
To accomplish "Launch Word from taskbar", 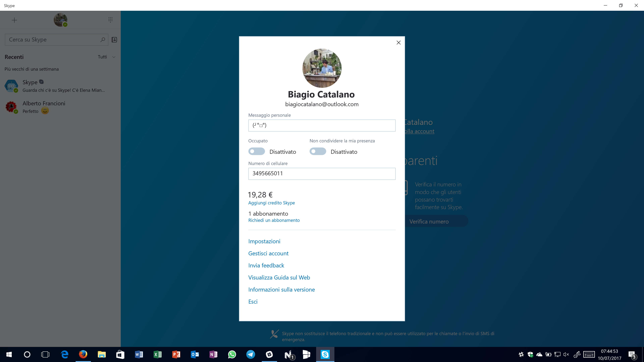I will tap(139, 354).
